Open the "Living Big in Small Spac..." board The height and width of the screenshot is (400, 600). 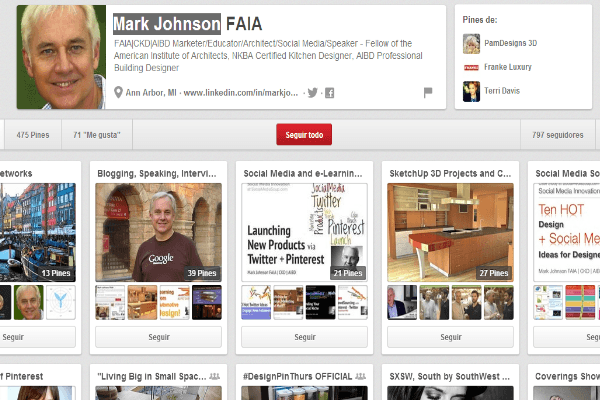[x=152, y=376]
